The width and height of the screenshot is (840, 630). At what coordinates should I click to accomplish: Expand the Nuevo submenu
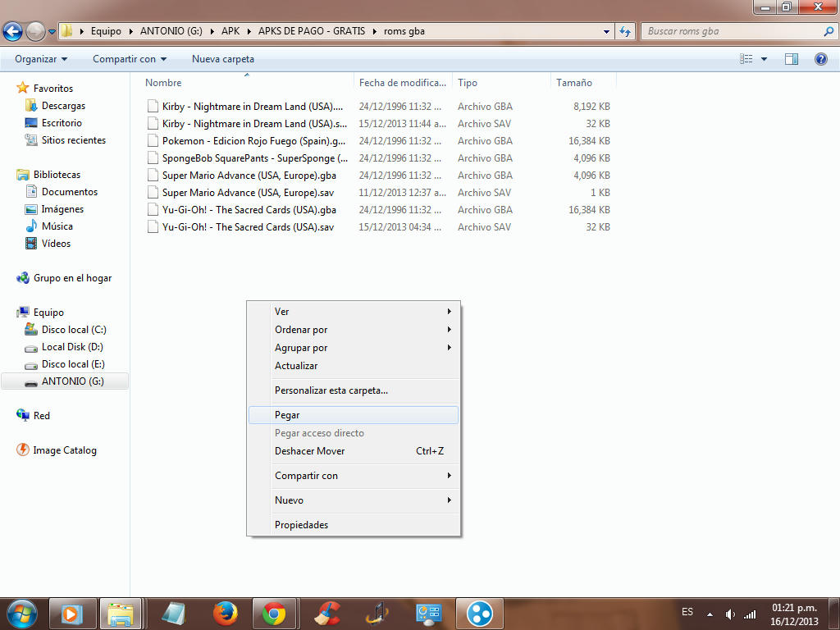[289, 500]
